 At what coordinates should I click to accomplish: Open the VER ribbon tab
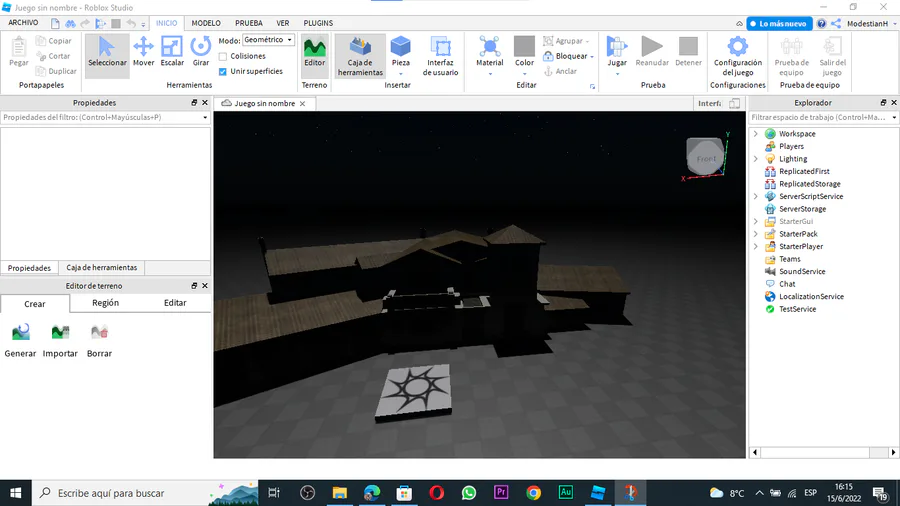pos(283,23)
